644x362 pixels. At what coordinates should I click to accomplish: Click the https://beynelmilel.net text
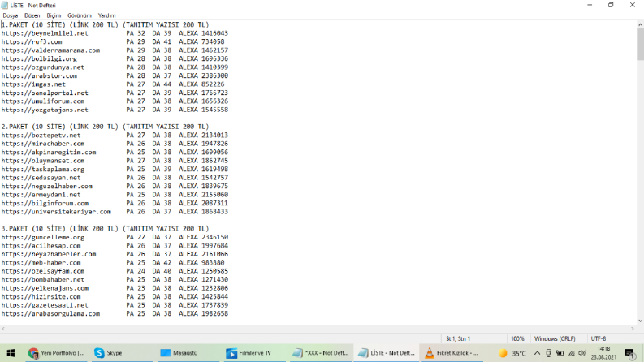[45, 33]
